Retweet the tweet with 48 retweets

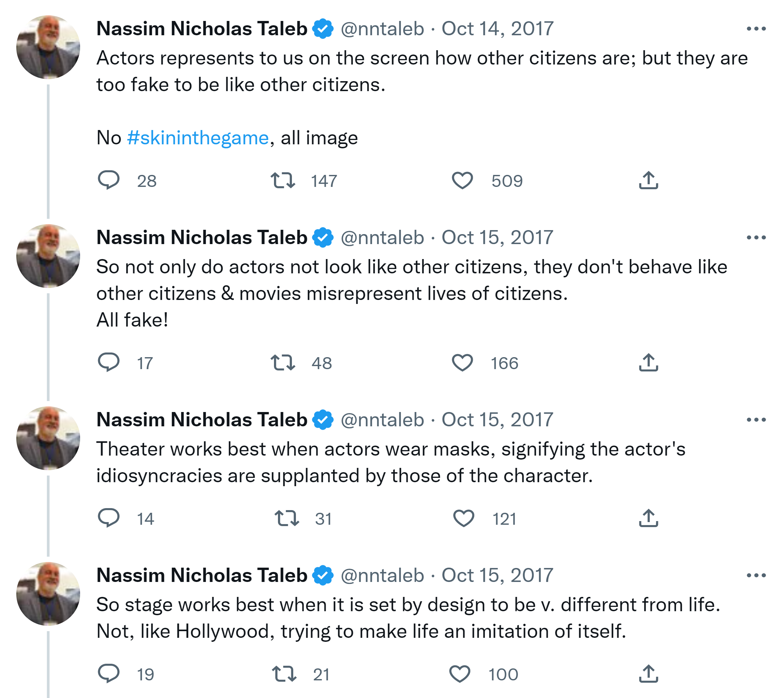click(283, 362)
